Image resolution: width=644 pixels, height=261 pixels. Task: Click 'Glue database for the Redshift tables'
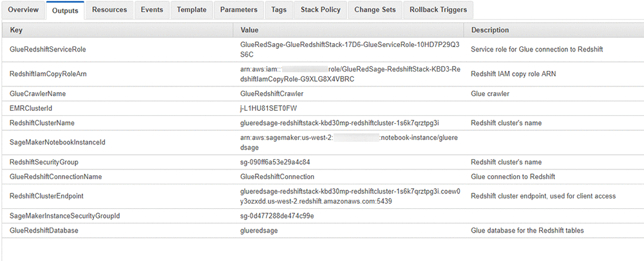coord(527,231)
